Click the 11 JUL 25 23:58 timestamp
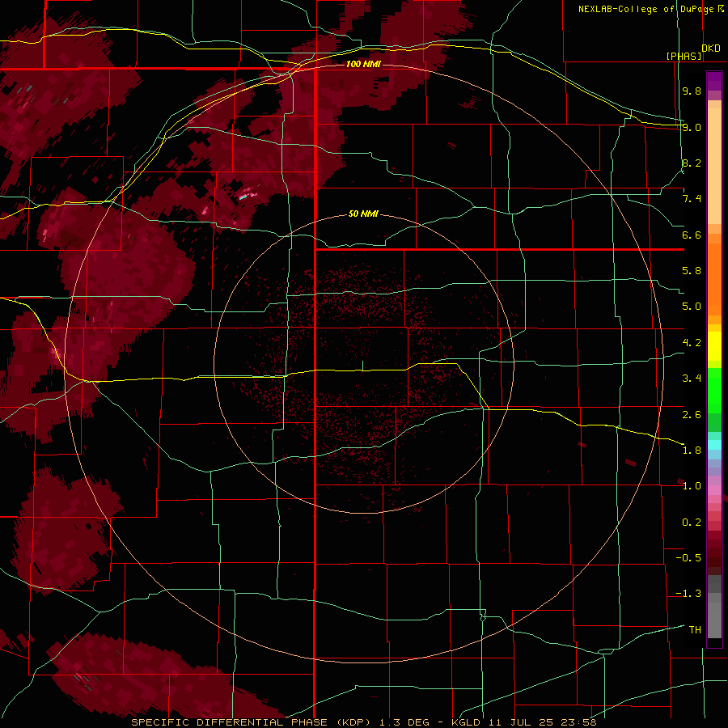The width and height of the screenshot is (728, 728). click(542, 722)
